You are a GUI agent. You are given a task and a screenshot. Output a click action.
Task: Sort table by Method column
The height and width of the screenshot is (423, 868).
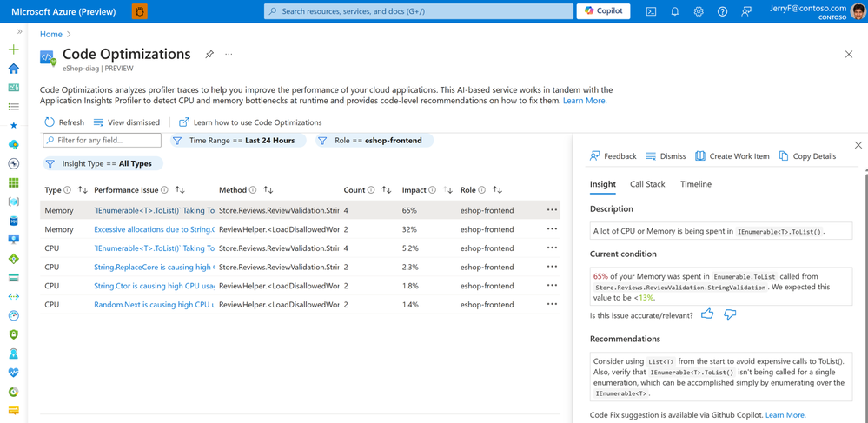point(268,190)
